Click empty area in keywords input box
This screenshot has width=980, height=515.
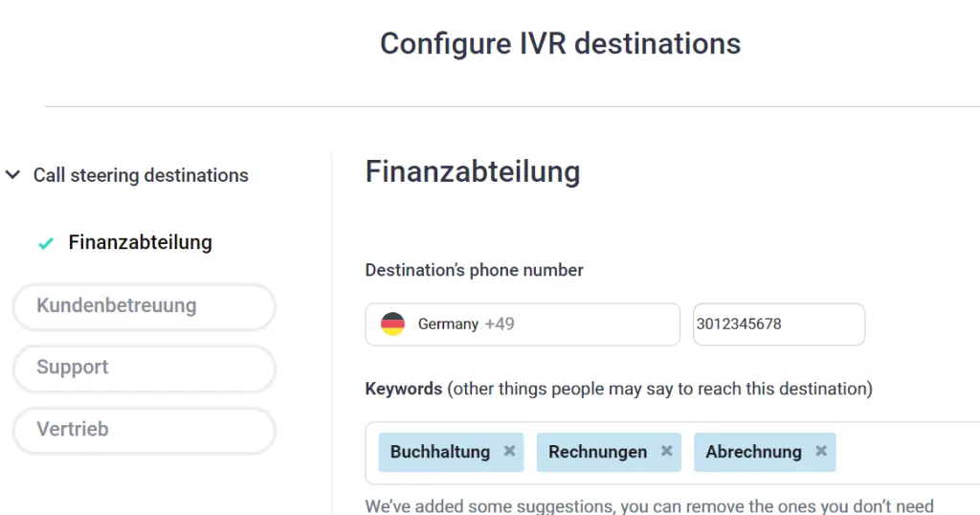click(906, 452)
